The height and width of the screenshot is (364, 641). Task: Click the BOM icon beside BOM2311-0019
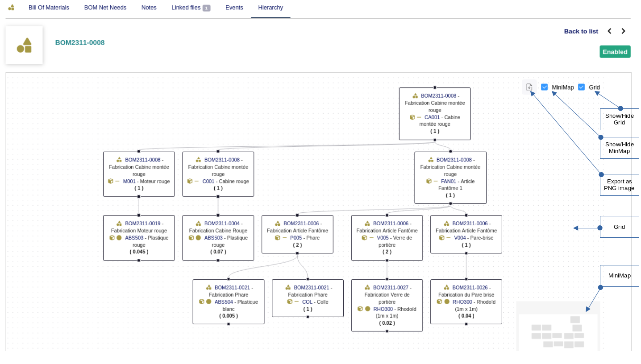(119, 223)
